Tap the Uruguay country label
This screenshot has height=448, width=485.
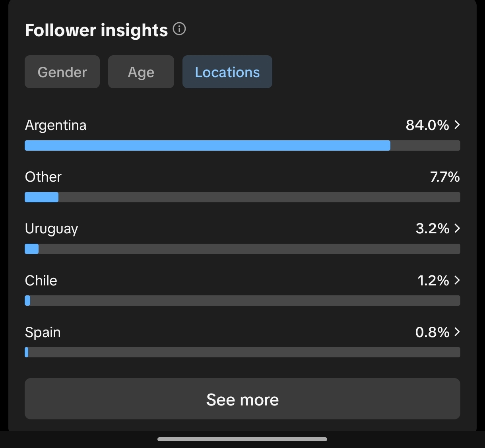click(x=51, y=229)
